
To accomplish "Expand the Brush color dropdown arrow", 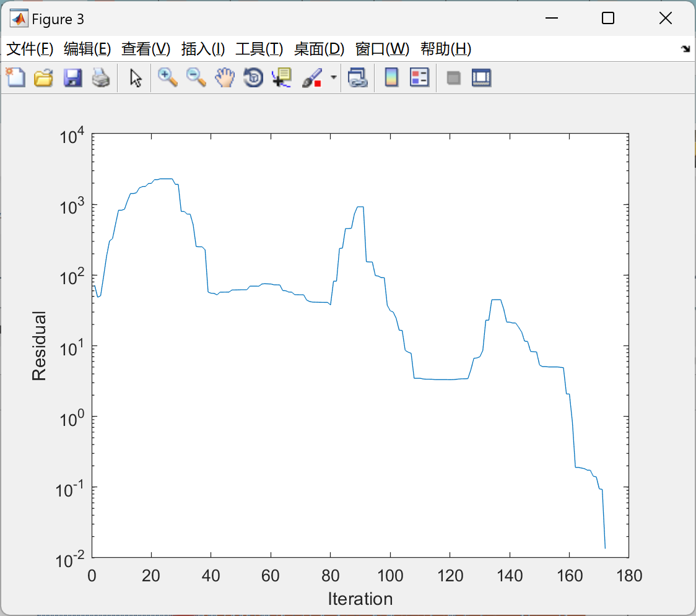I will pos(333,77).
